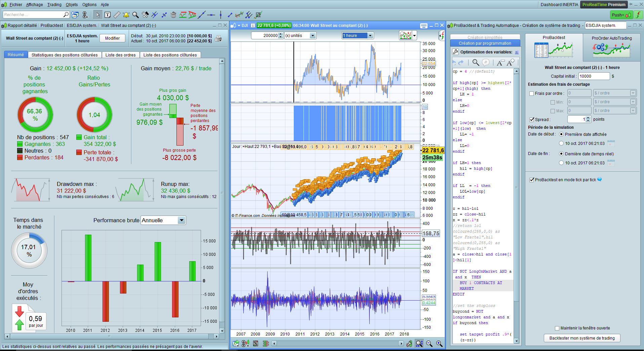Open the 1 heure timeframe dropdown
Viewport: 644px width, 351px height.
[370, 36]
